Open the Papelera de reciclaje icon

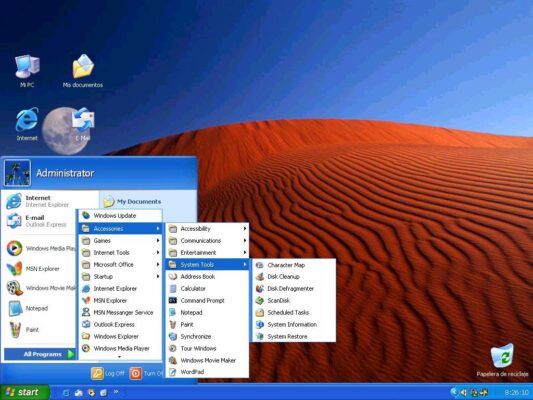502,360
